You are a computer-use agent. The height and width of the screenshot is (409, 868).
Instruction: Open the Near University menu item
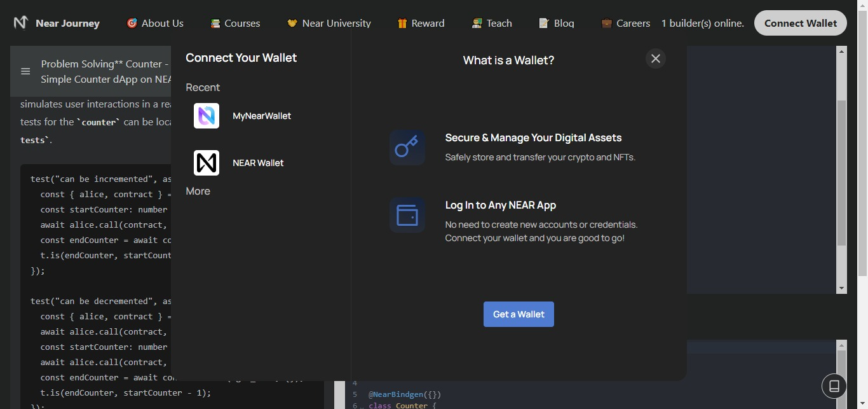tap(329, 23)
